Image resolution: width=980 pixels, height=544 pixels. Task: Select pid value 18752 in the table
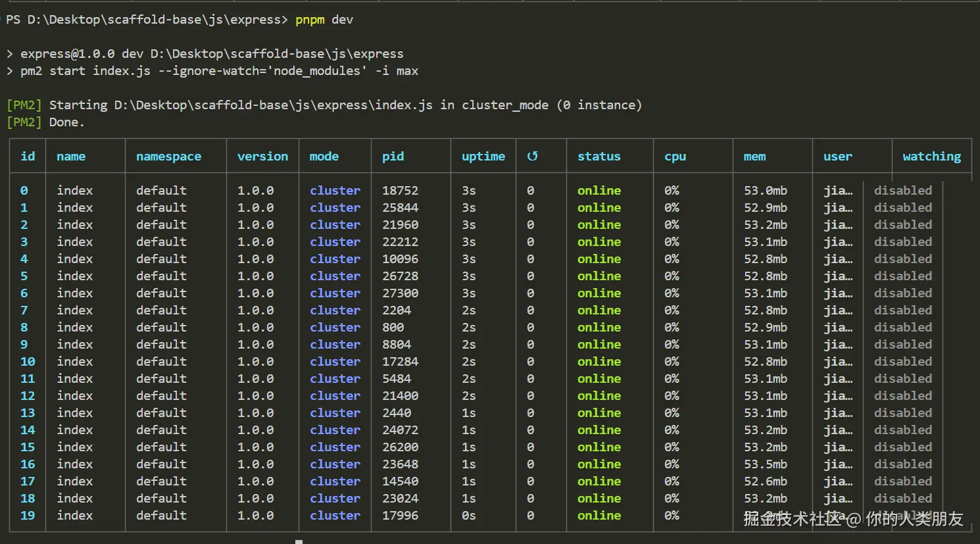(400, 191)
